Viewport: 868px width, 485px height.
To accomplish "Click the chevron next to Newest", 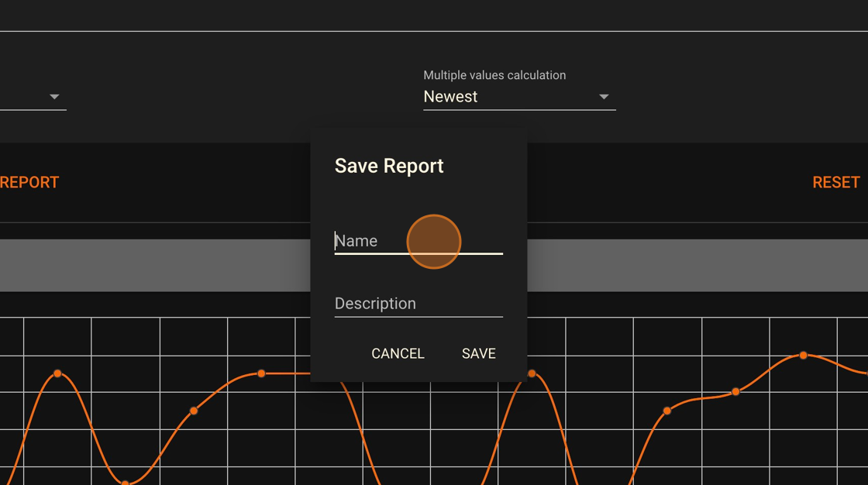I will [604, 96].
